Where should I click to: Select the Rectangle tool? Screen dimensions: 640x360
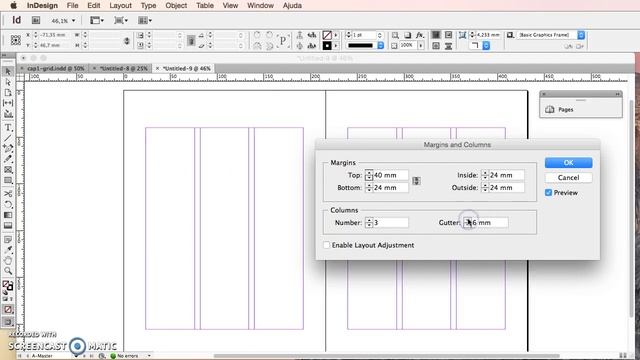point(8,180)
